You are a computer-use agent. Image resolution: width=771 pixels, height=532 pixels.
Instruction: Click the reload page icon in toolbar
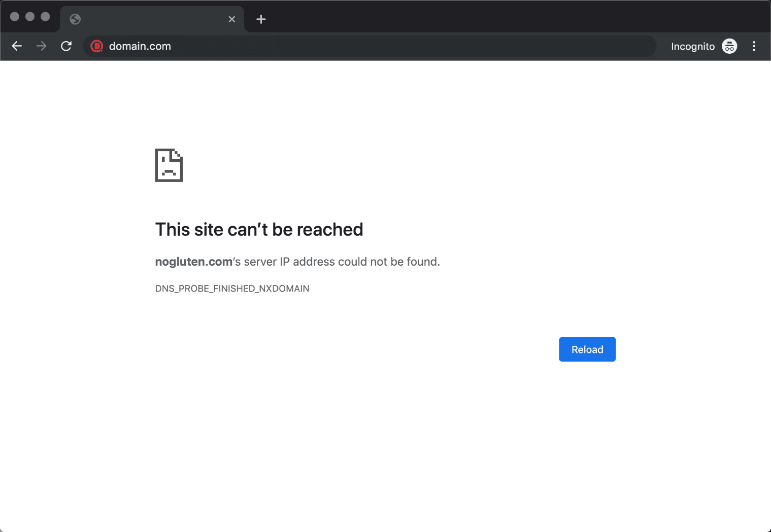pos(66,46)
